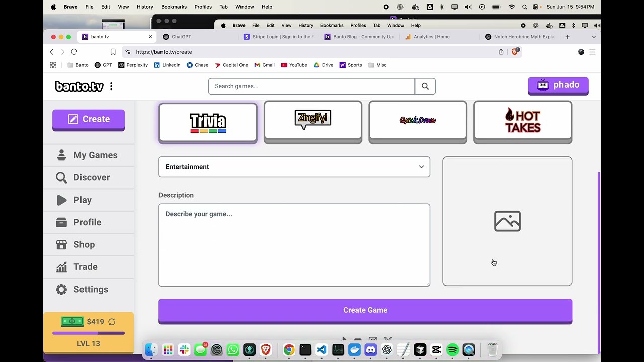
Task: Open the Profiles menu
Action: (x=203, y=7)
